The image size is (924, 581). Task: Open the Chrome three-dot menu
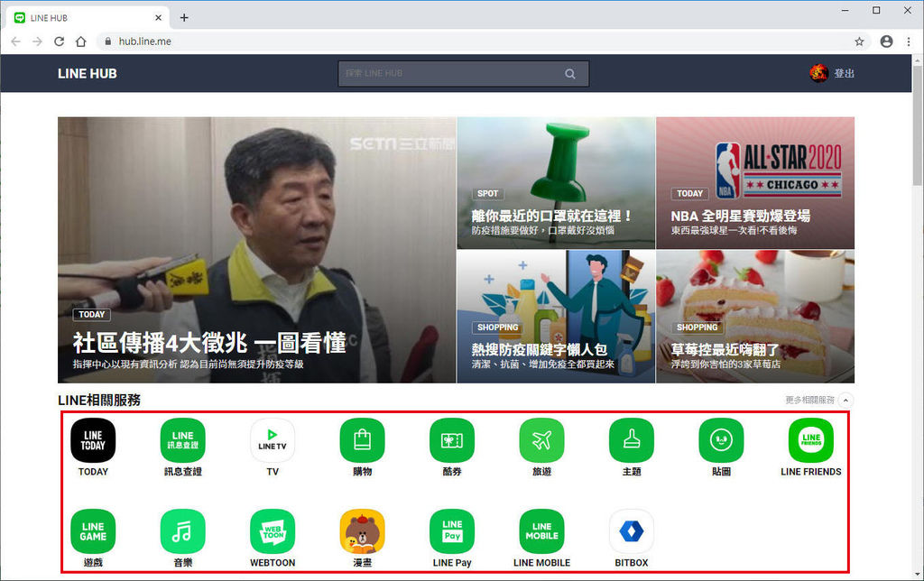coord(909,41)
